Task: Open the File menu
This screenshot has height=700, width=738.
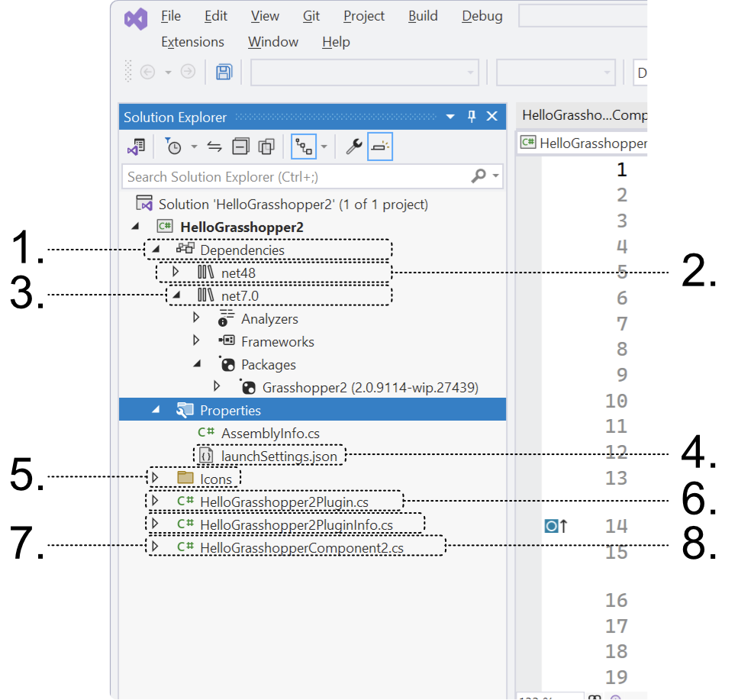Action: pos(171,16)
